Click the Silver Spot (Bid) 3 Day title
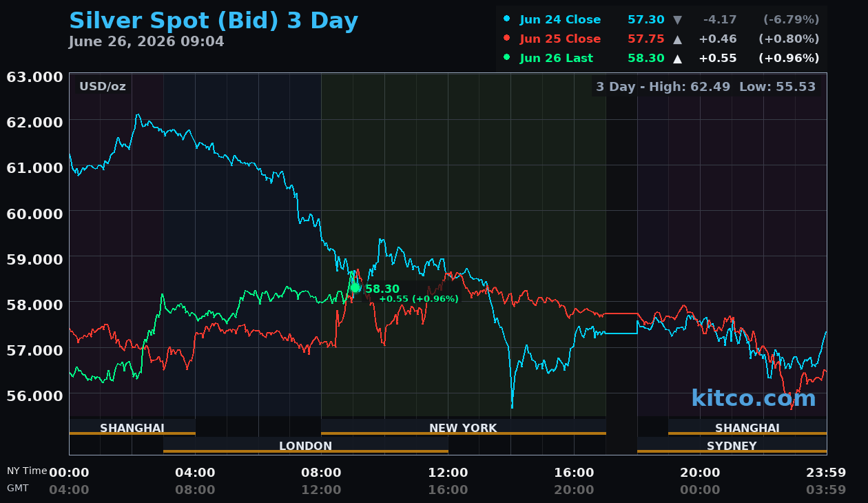This screenshot has width=868, height=503. pyautogui.click(x=214, y=21)
